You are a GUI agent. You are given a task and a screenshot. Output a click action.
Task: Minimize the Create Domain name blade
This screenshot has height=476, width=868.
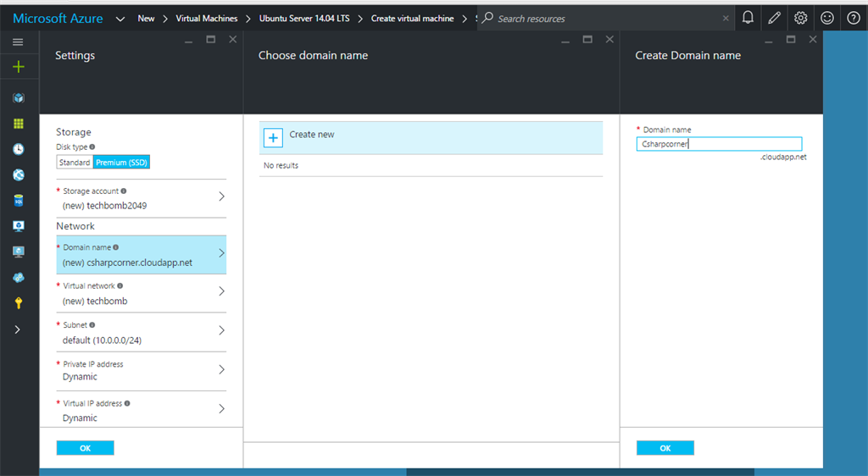[x=768, y=42]
